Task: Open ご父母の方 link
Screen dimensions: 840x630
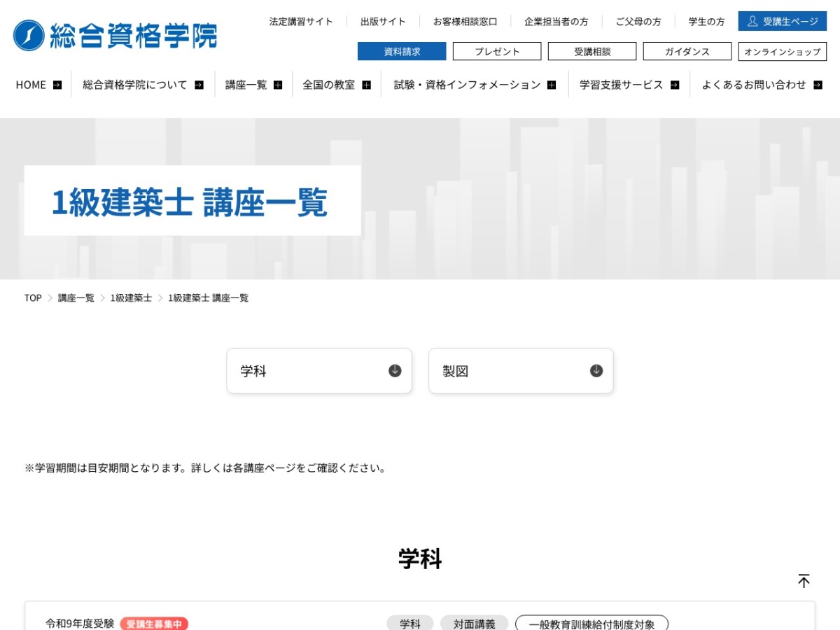Action: [x=638, y=22]
